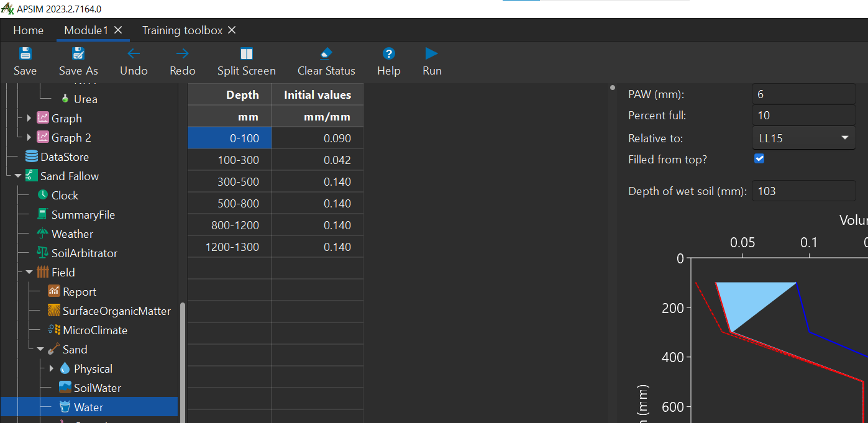Click the tree panel vertical scrollbar

[182, 362]
